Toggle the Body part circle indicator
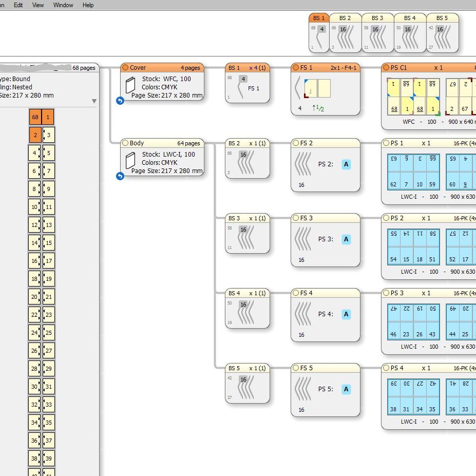 coord(125,143)
